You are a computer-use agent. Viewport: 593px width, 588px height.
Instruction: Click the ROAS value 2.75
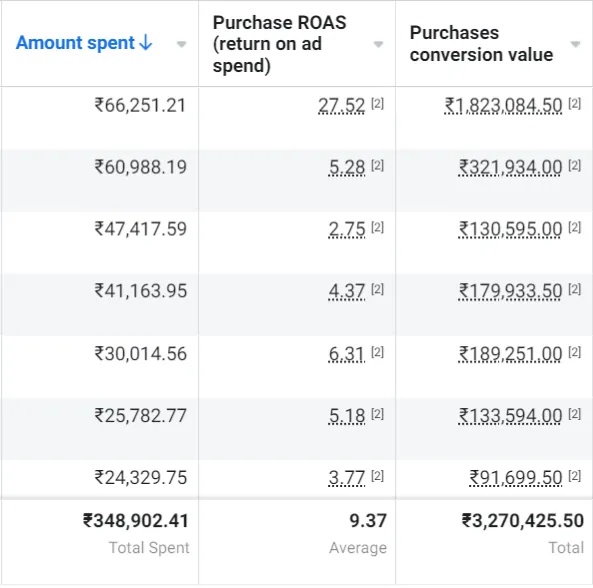(346, 230)
